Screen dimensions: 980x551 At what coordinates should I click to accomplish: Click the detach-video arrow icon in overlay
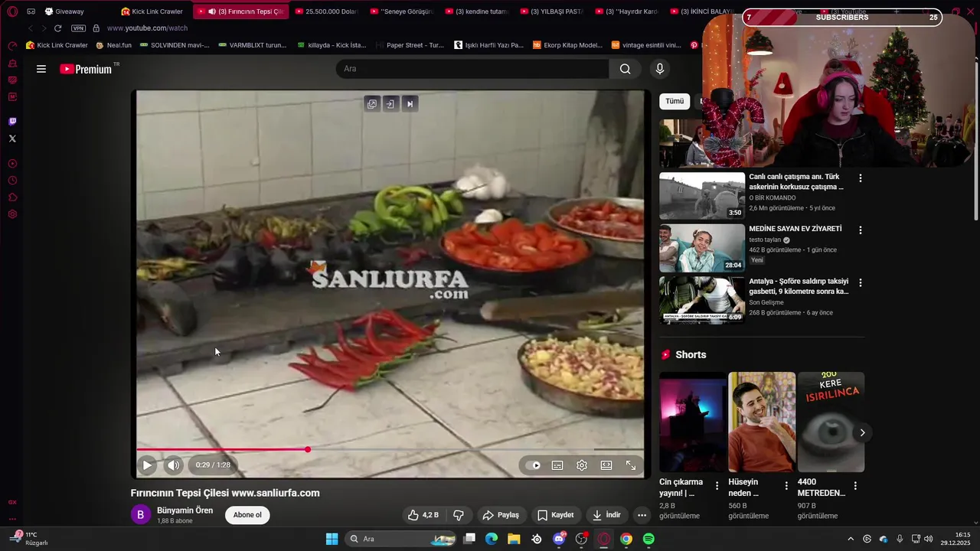tap(390, 104)
